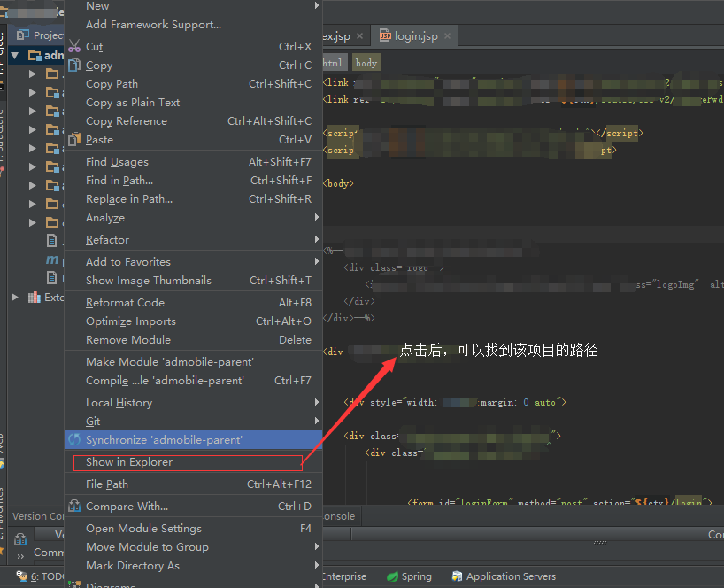
Task: Click the Application Servers icon
Action: 457,576
